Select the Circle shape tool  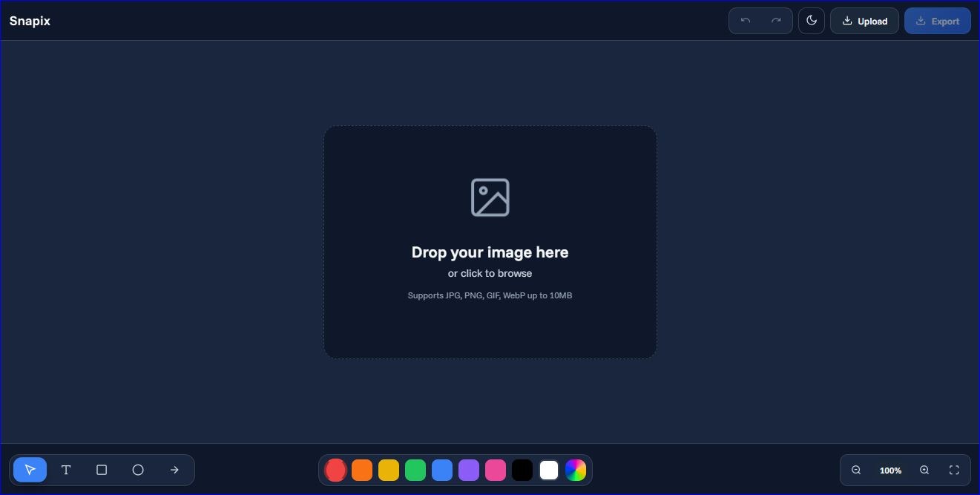click(138, 470)
